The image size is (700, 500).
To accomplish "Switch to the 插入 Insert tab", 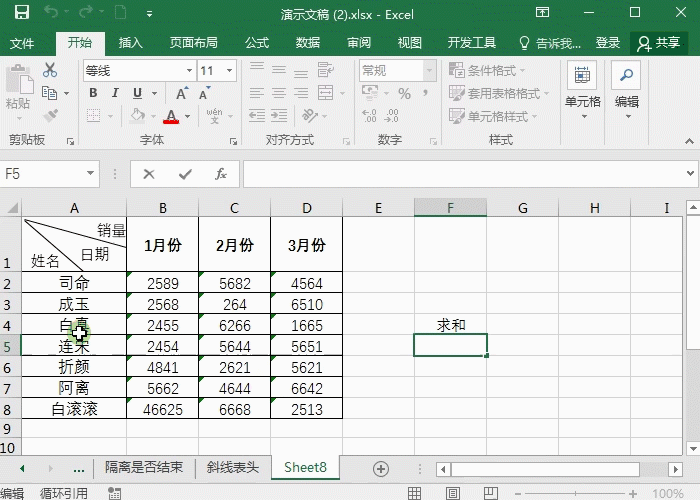I will click(130, 43).
